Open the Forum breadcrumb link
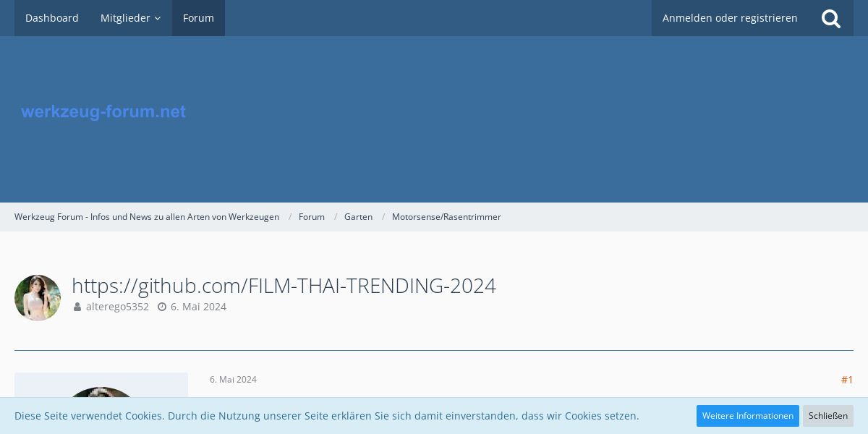 click(x=312, y=217)
